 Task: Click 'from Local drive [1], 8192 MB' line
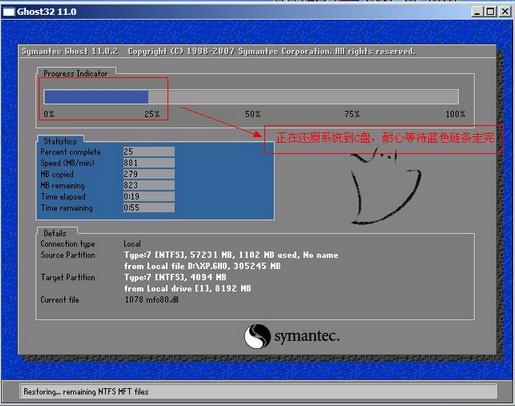188,288
